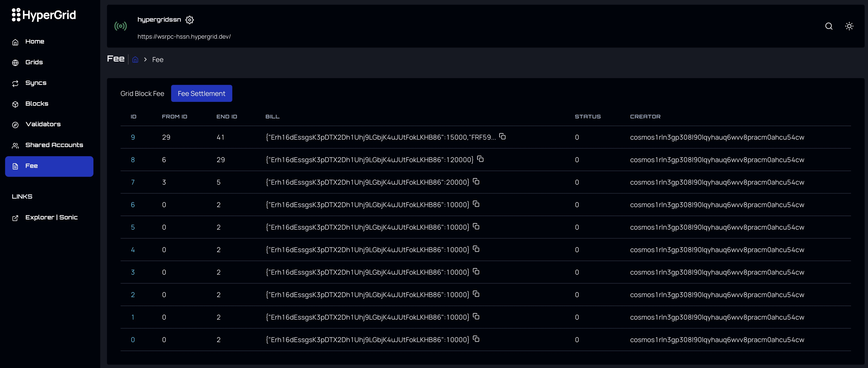
Task: Copy the bill for settlement ID 8
Action: (x=480, y=159)
